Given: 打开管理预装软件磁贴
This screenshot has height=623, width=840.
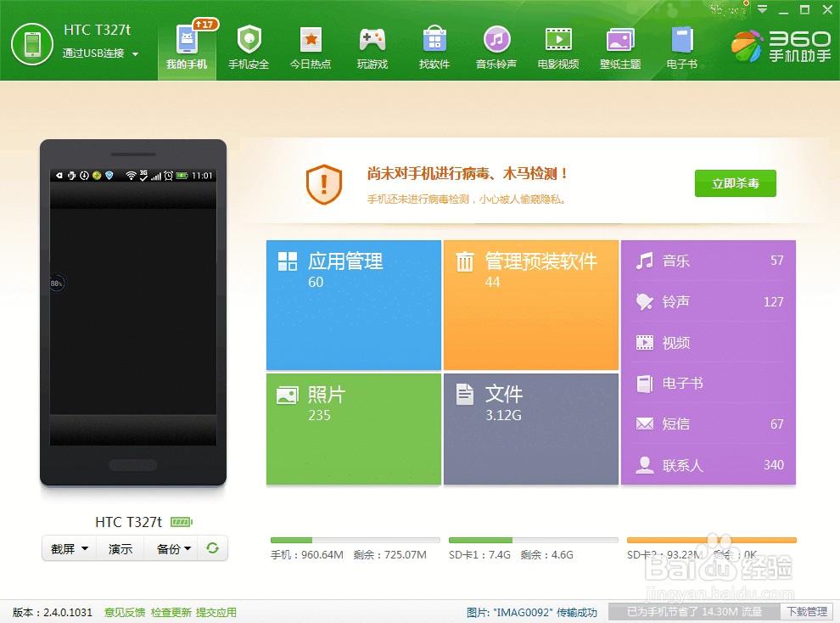Looking at the screenshot, I should pyautogui.click(x=531, y=306).
